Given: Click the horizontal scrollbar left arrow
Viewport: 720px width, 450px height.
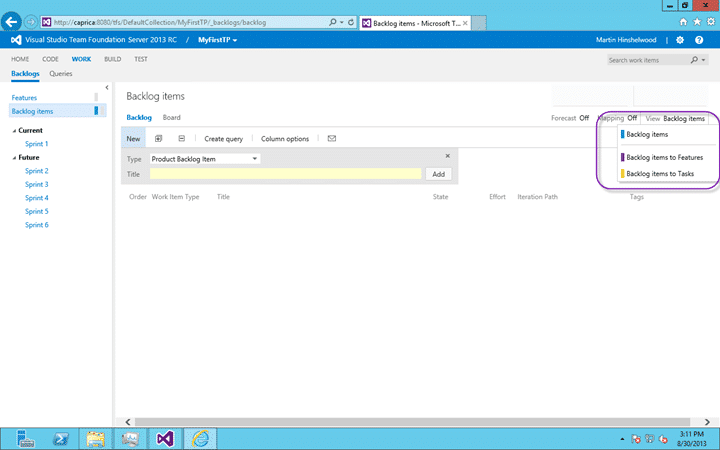Looking at the screenshot, I should coord(128,422).
